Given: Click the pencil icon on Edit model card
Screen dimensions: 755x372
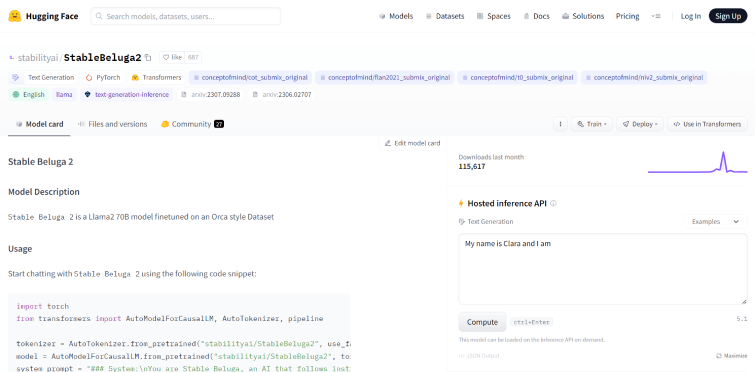Looking at the screenshot, I should click(388, 143).
